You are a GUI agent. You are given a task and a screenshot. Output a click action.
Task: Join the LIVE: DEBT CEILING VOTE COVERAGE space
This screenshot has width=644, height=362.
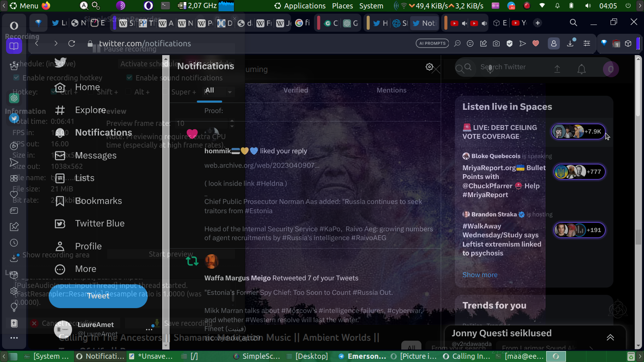[578, 132]
